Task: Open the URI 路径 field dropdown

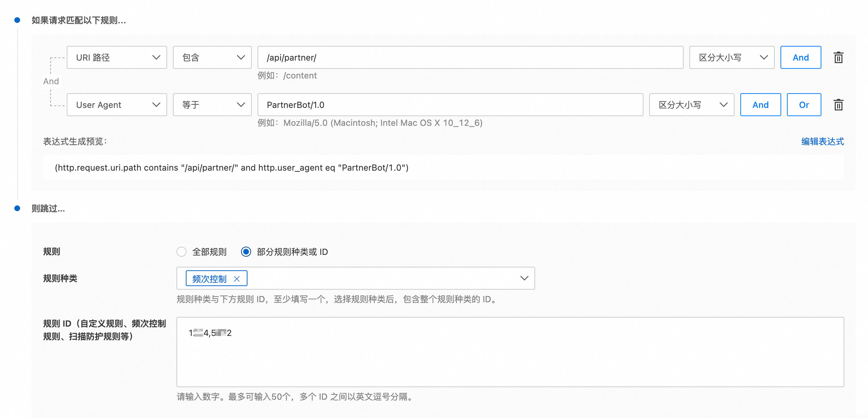Action: pos(117,57)
